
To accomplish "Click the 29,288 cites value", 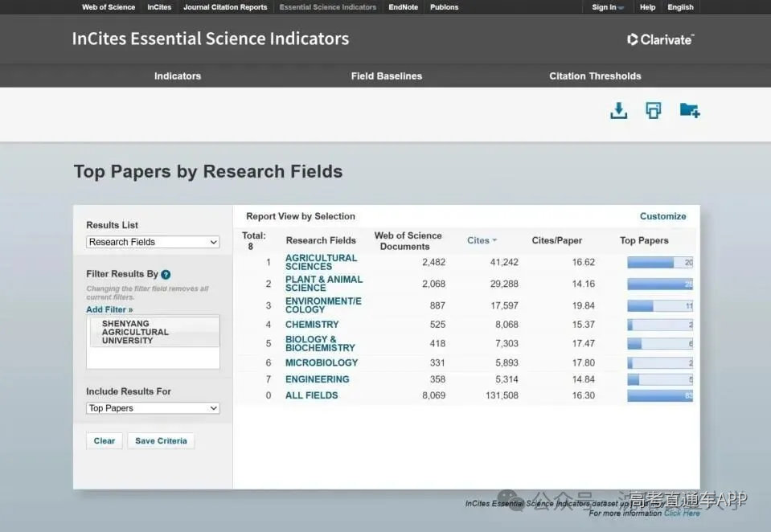I will tap(504, 284).
